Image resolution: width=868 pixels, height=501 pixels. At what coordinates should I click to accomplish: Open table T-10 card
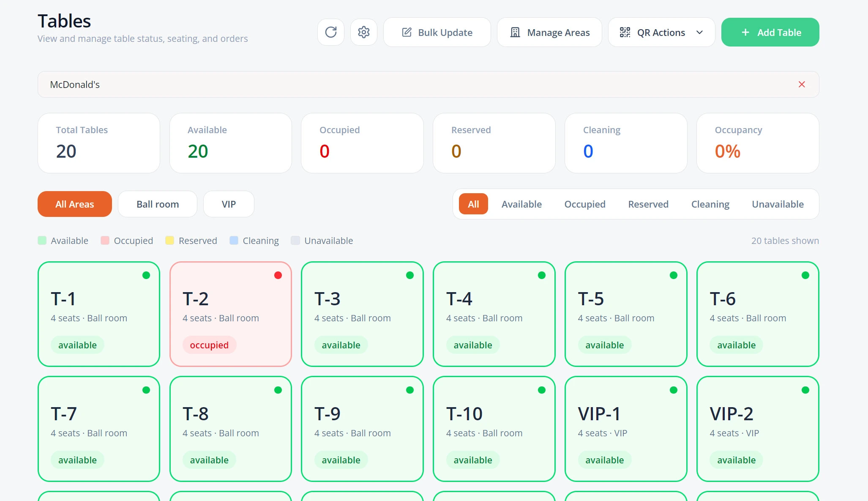tap(494, 429)
